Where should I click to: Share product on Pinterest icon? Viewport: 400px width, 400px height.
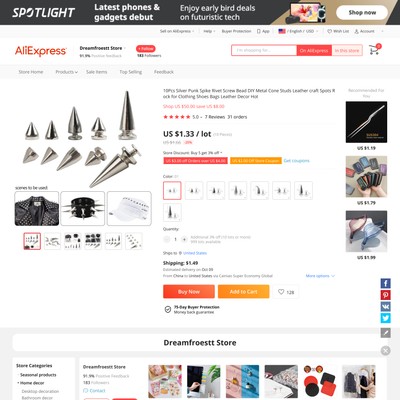tap(386, 295)
